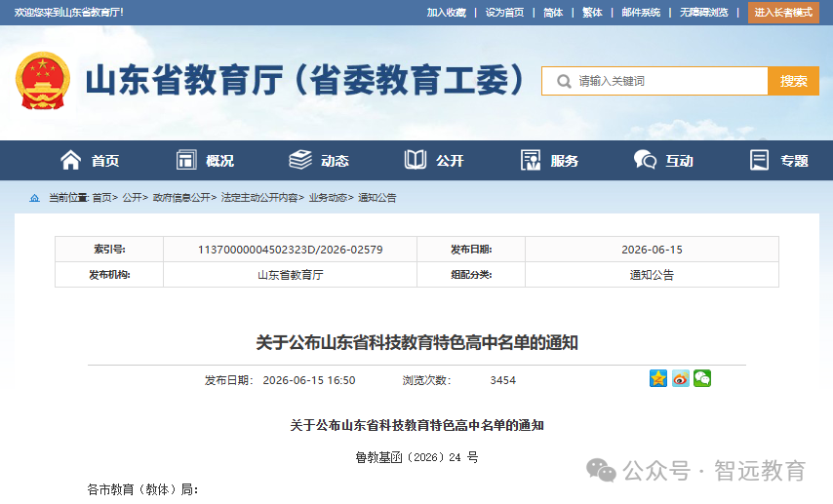
Task: Click the greeting 欢迎您来到山东省教育厅!
Action: click(69, 13)
